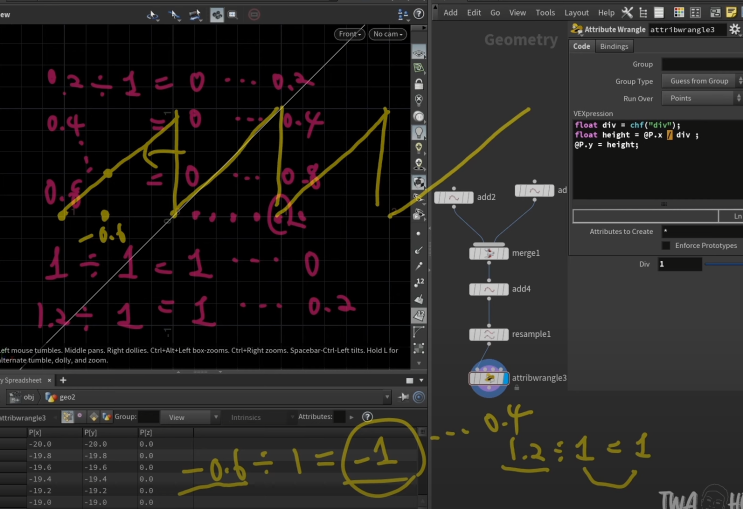Viewport: 743px width, 509px height.
Task: Open the color palette icon in network toolbar
Action: click(x=679, y=13)
